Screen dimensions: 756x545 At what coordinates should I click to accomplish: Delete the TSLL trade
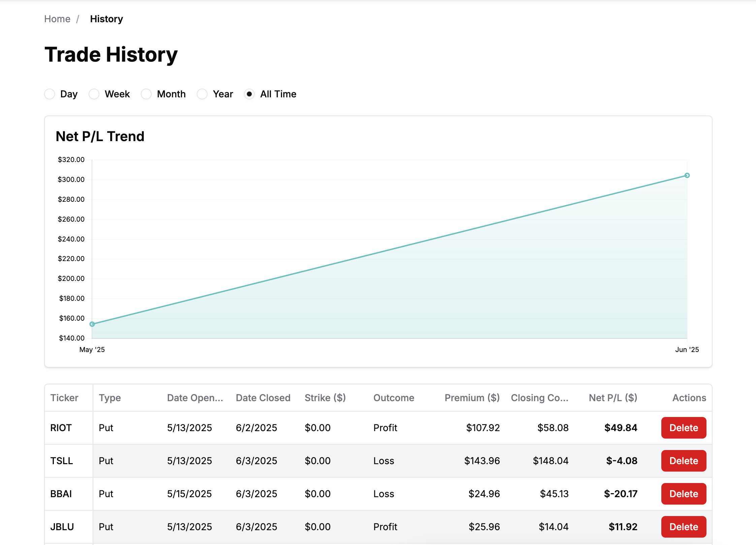pos(683,461)
